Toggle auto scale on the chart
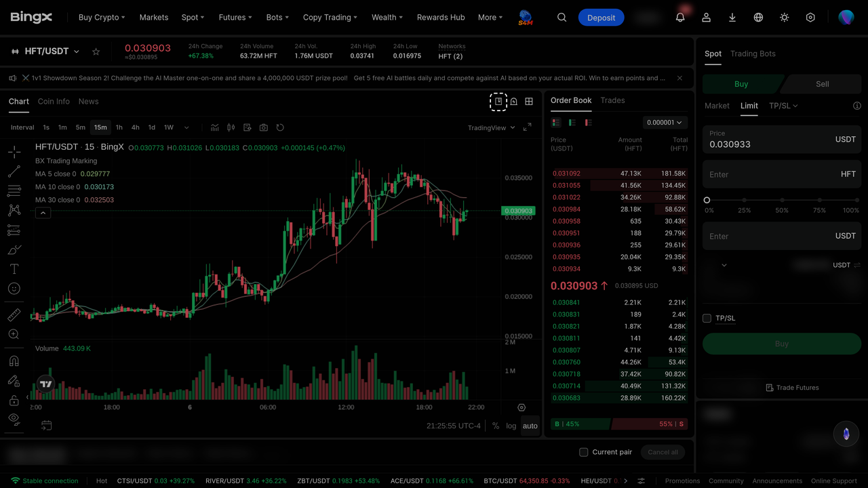The height and width of the screenshot is (488, 868). [x=530, y=426]
